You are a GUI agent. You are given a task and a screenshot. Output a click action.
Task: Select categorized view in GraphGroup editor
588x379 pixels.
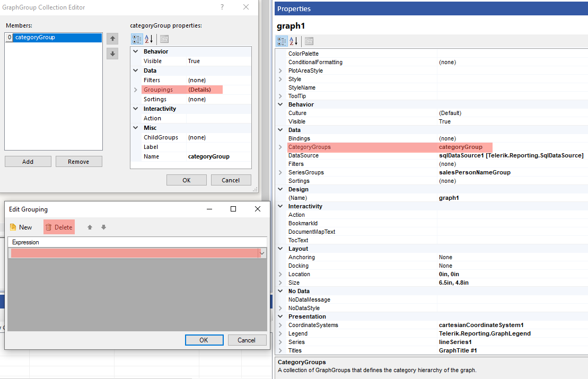(x=137, y=39)
